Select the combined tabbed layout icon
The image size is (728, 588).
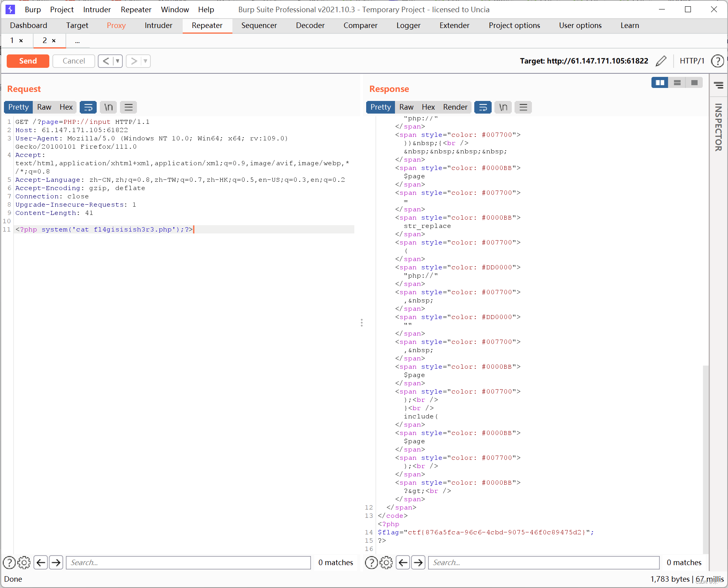click(694, 83)
